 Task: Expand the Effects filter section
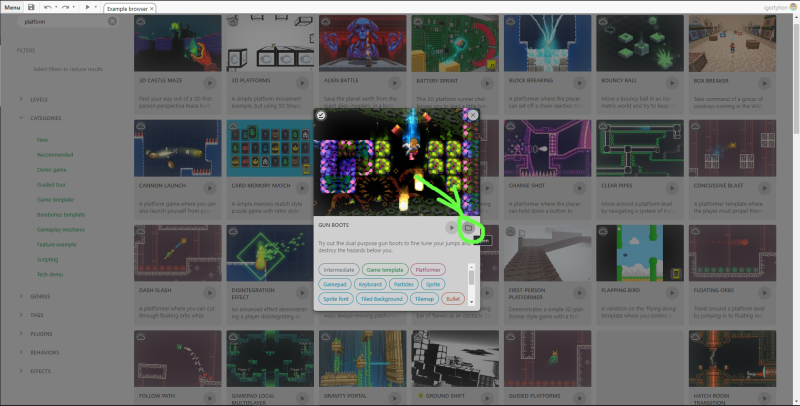(21, 371)
